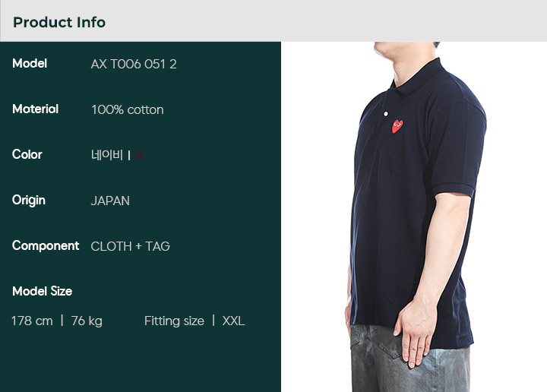
Task: Click the Component label
Action: 46,246
